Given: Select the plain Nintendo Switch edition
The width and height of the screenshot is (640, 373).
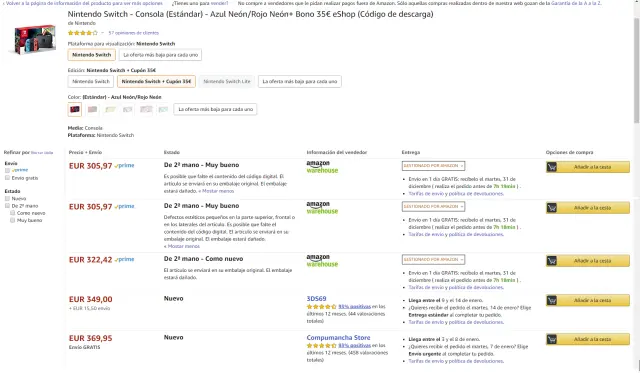Looking at the screenshot, I should coord(91,81).
